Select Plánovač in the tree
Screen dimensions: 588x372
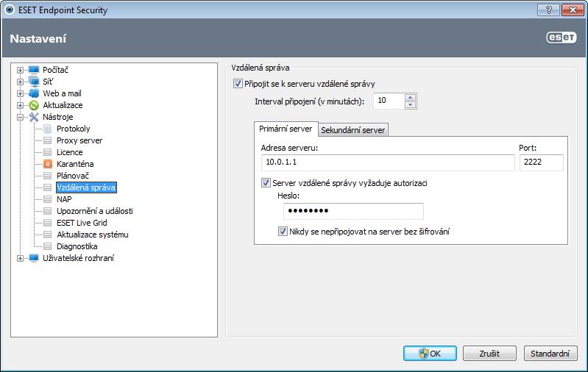pyautogui.click(x=73, y=176)
